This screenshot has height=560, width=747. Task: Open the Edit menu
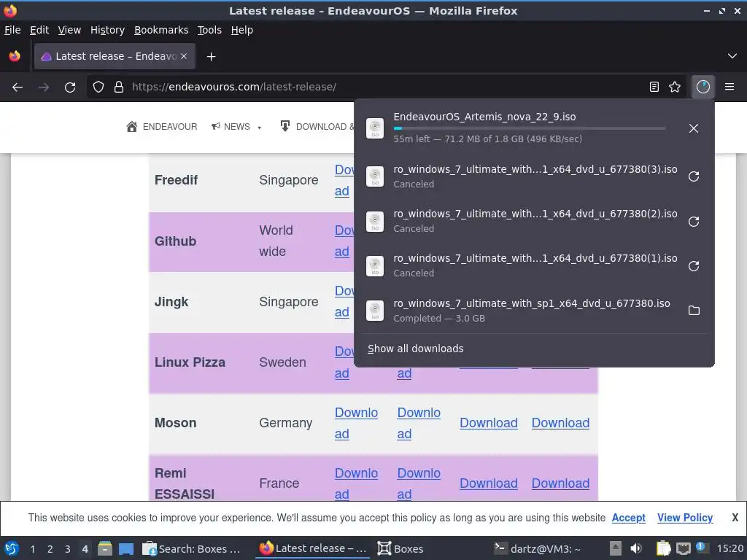pyautogui.click(x=39, y=30)
